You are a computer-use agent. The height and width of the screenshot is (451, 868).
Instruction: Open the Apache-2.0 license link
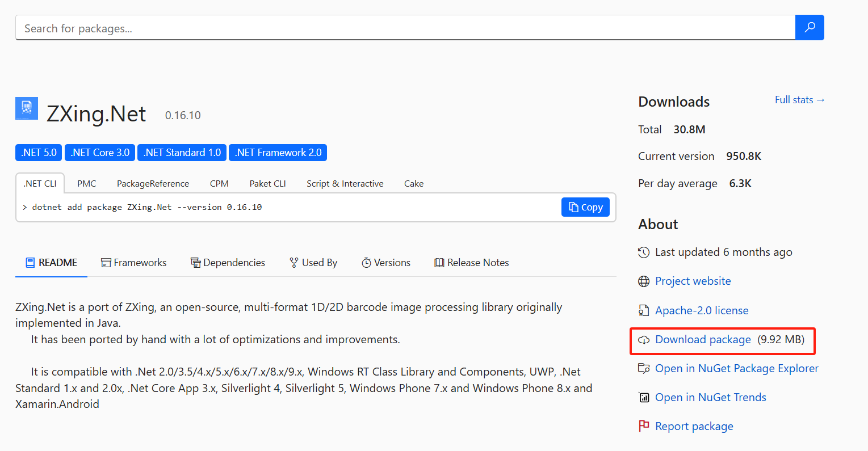click(x=702, y=310)
